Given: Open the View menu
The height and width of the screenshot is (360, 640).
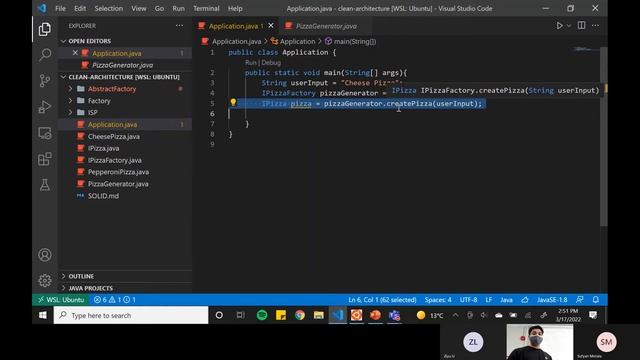Looking at the screenshot, I should (139, 8).
